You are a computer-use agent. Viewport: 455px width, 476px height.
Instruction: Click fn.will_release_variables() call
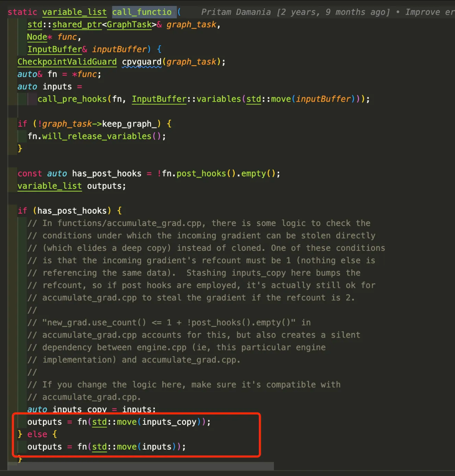pos(96,136)
